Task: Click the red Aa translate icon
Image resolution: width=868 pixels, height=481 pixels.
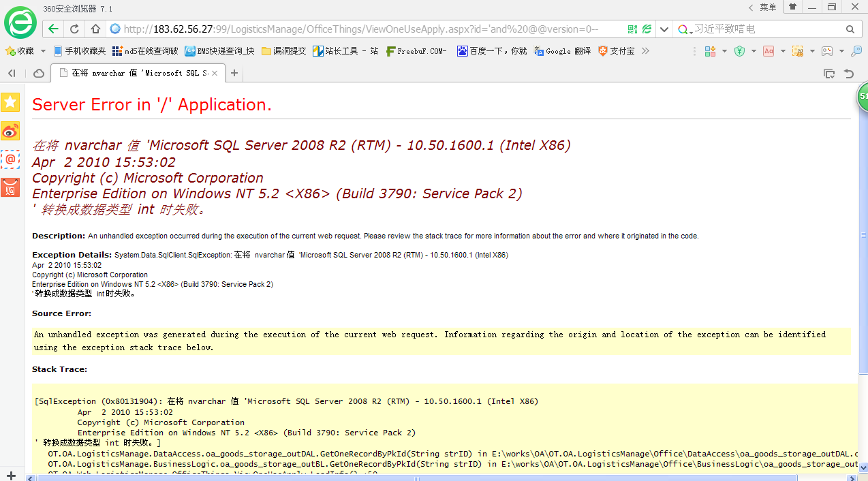Action: (769, 51)
